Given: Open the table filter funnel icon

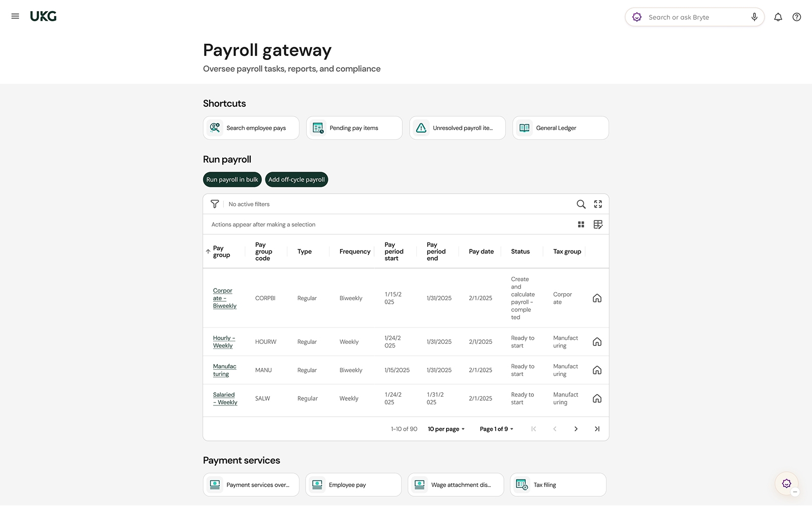Looking at the screenshot, I should [x=215, y=204].
